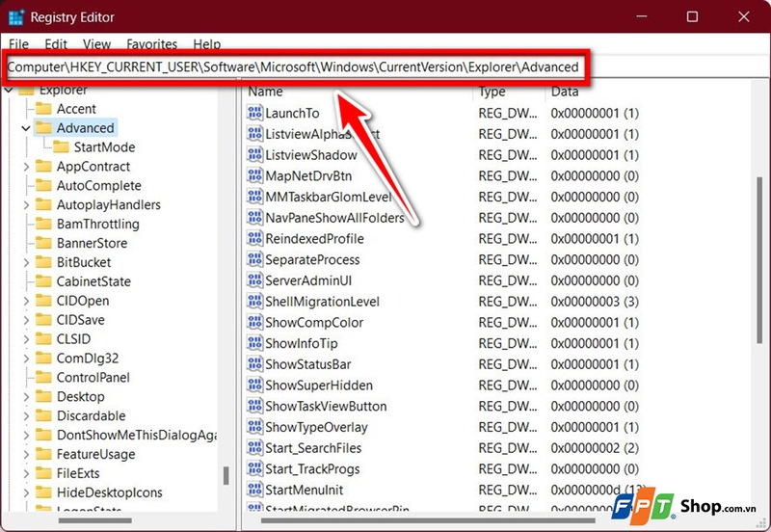Expand the CIDSave key
This screenshot has height=532, width=771.
tap(26, 320)
